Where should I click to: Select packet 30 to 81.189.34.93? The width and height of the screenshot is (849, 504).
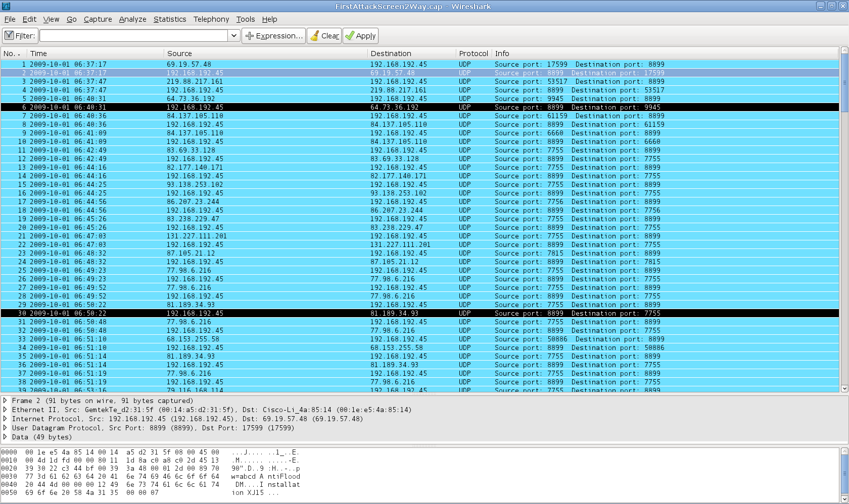(x=419, y=313)
